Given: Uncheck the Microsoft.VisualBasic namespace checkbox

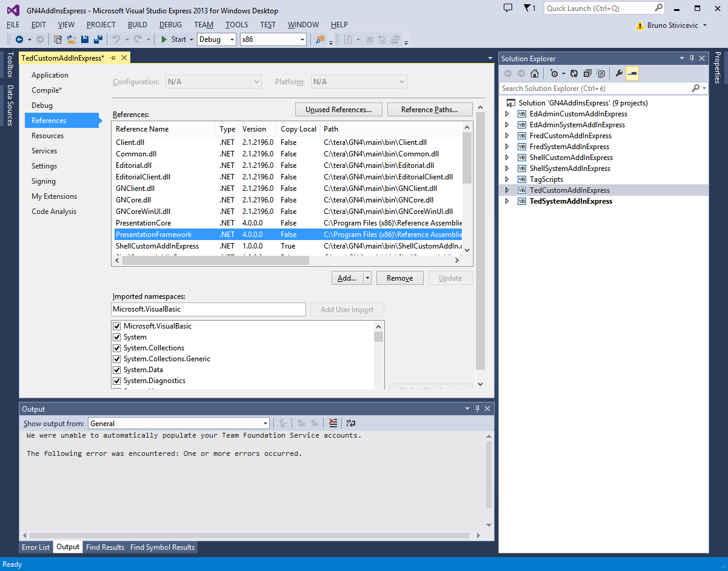Looking at the screenshot, I should 117,326.
